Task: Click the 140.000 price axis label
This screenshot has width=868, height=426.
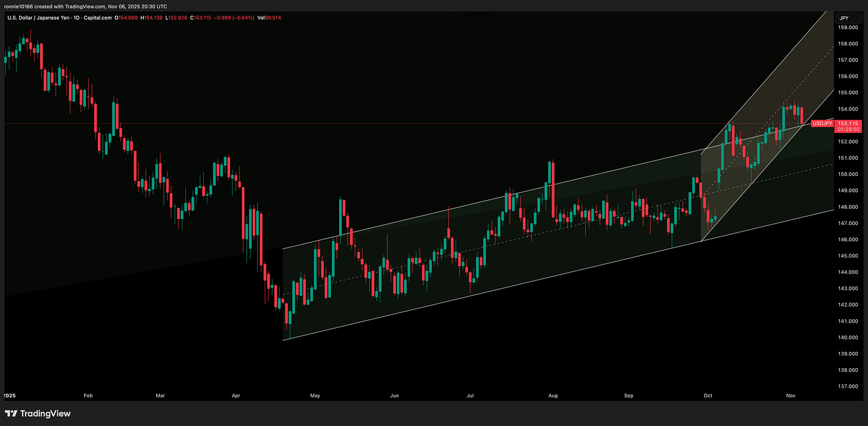Action: (848, 338)
